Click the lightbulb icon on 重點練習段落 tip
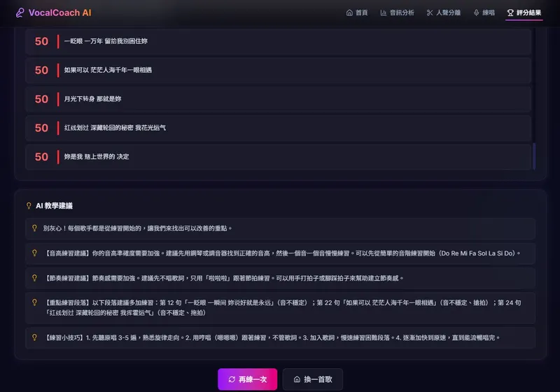The width and height of the screenshot is (560, 392). (x=34, y=302)
